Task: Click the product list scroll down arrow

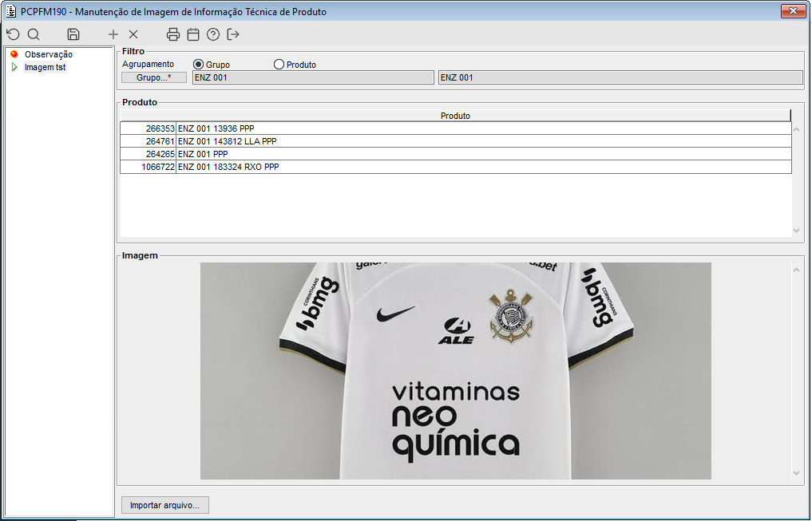Action: (x=797, y=231)
